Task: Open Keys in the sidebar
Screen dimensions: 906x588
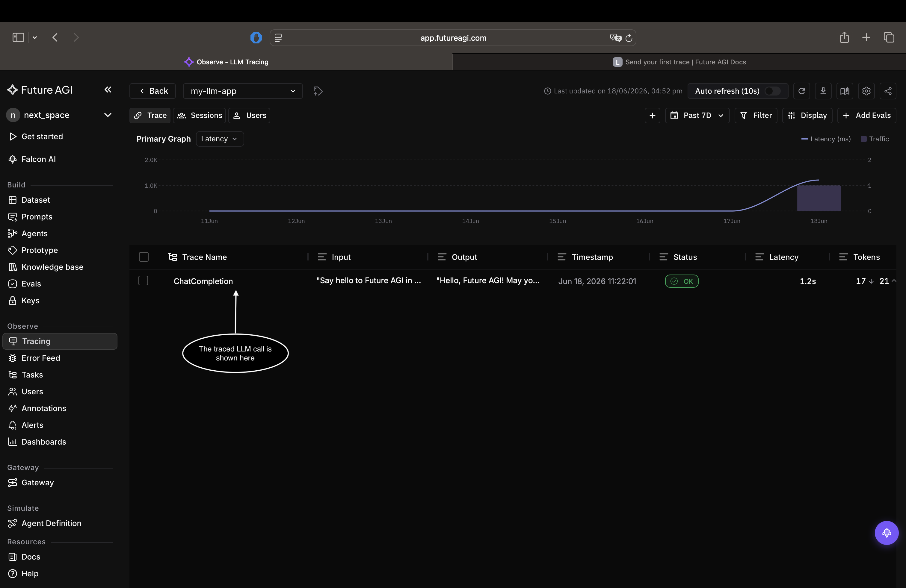Action: [x=60, y=300]
